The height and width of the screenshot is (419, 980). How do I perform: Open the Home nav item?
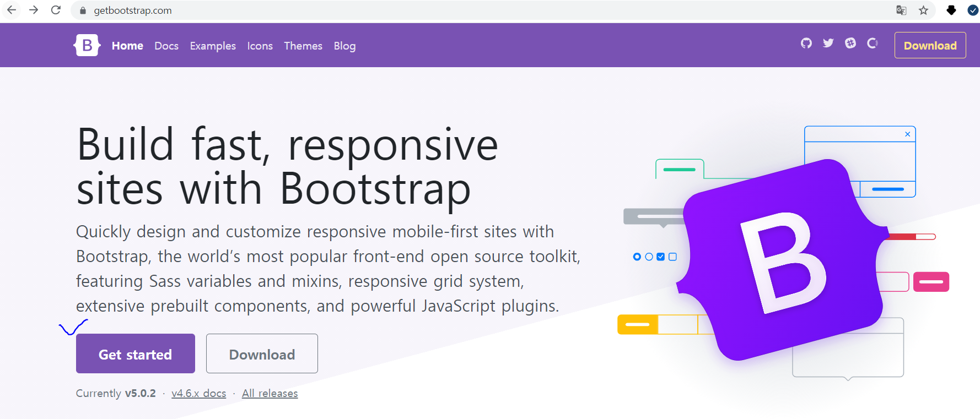(127, 46)
